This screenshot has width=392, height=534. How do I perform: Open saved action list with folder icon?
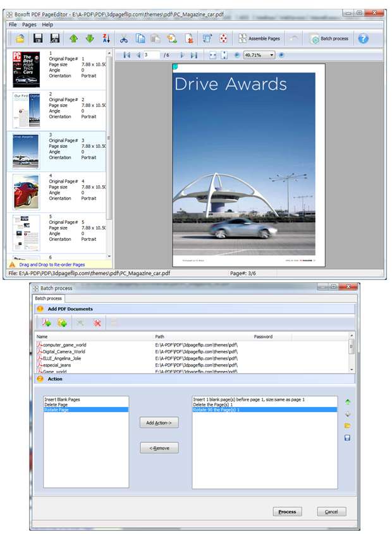pos(347,426)
